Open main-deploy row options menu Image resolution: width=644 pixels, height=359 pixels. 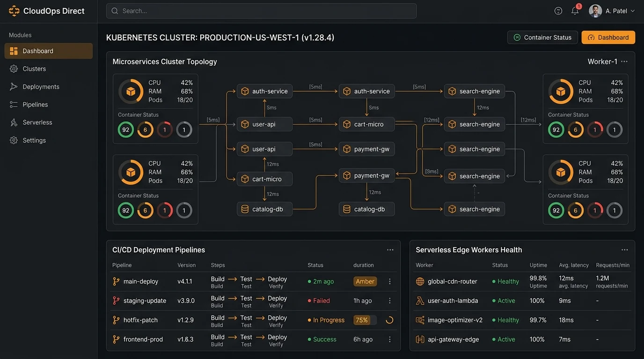pos(390,281)
